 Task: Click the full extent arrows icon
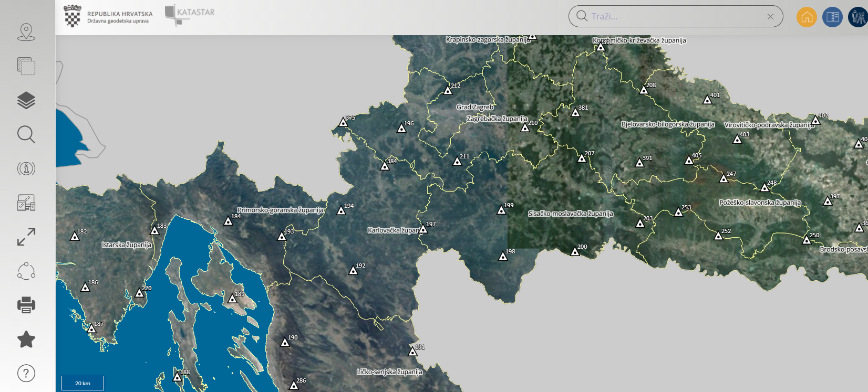(x=26, y=237)
